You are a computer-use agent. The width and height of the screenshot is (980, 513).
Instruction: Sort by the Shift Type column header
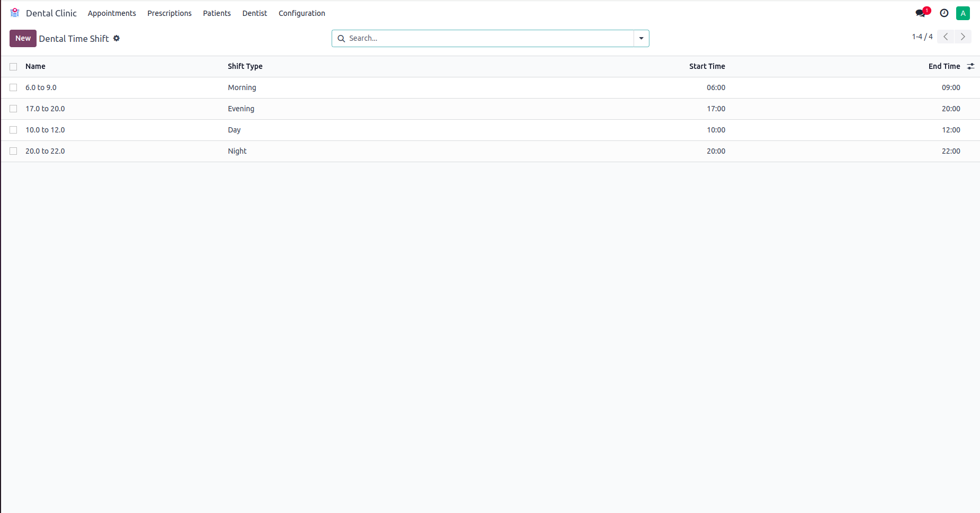tap(245, 66)
